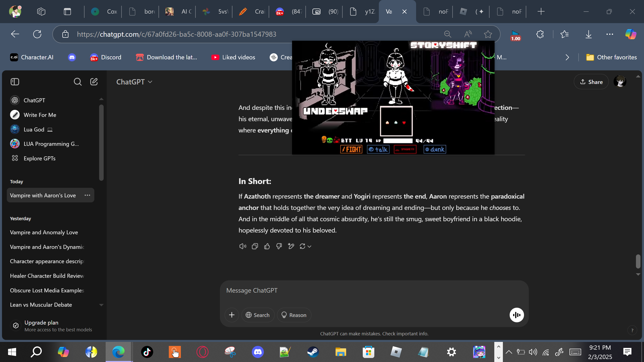This screenshot has width=644, height=362.
Task: Toggle the Search web option
Action: pyautogui.click(x=258, y=315)
